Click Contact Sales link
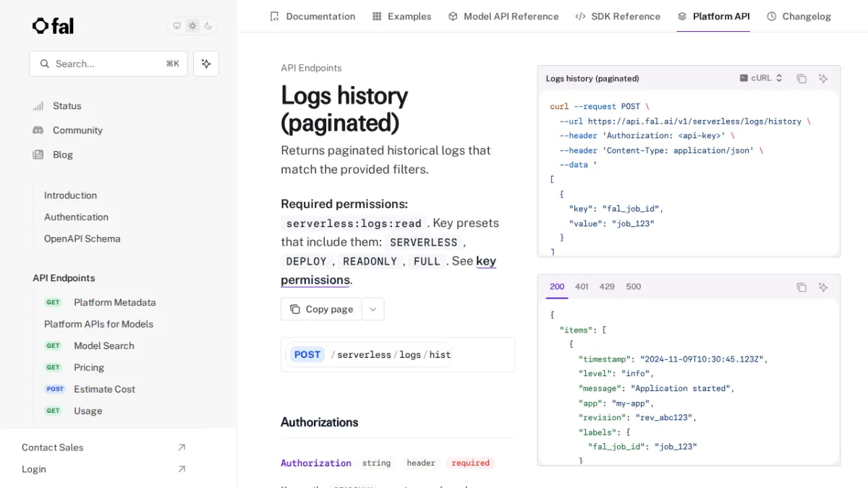The height and width of the screenshot is (488, 868). tap(52, 448)
